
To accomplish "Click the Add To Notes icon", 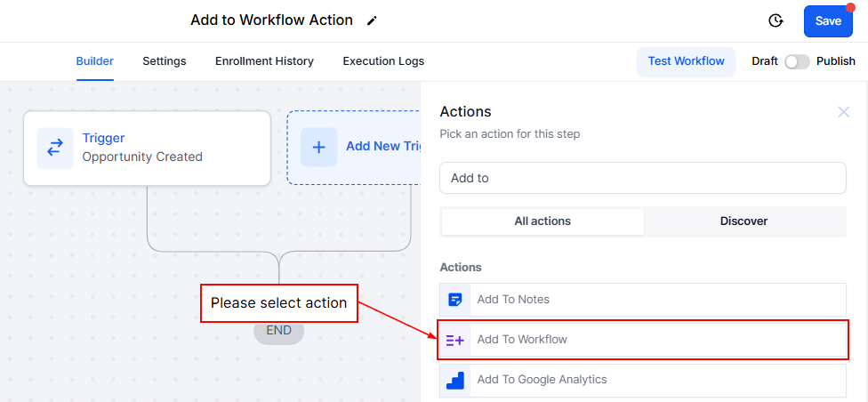I will pos(455,300).
